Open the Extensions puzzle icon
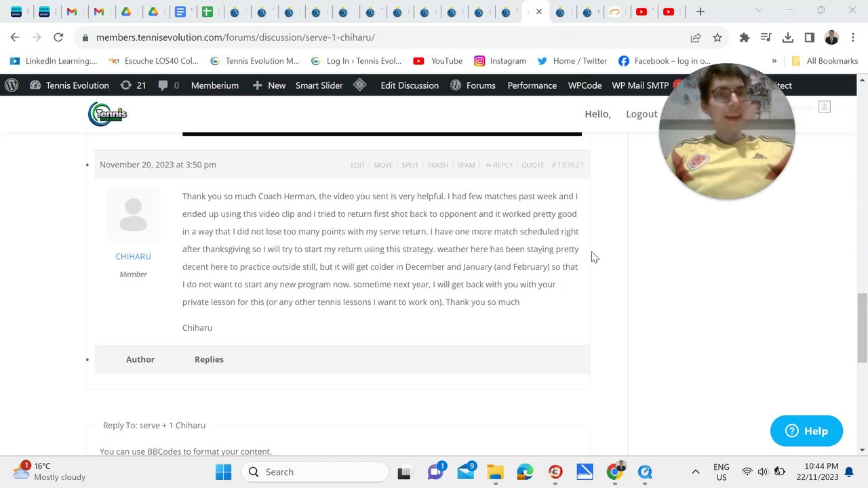 point(745,37)
